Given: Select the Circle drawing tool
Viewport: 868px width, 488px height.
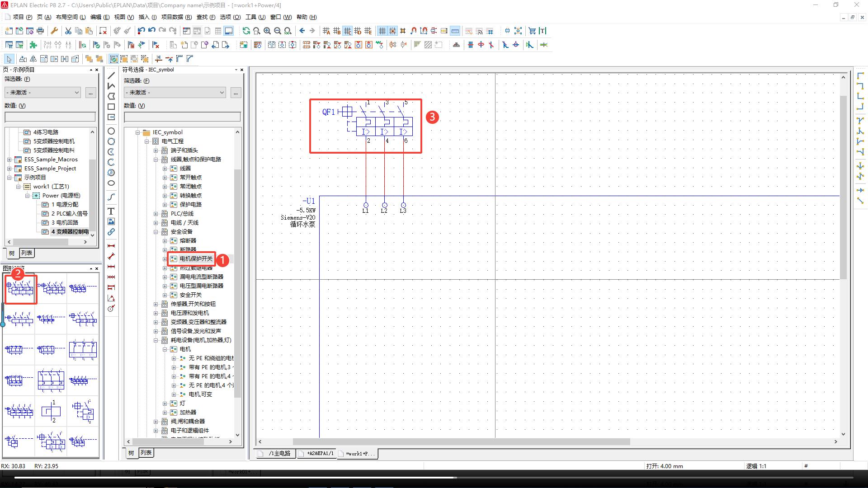Looking at the screenshot, I should (111, 131).
